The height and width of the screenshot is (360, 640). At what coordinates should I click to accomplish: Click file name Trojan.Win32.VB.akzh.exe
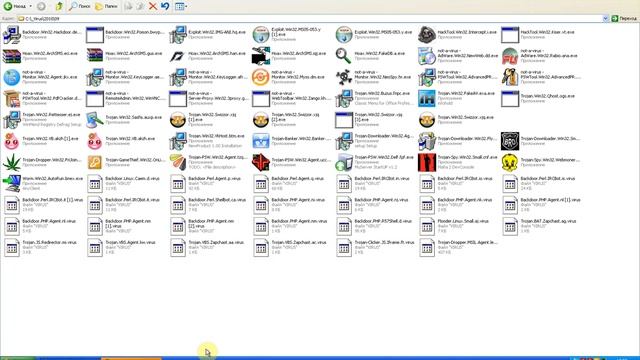(x=130, y=138)
